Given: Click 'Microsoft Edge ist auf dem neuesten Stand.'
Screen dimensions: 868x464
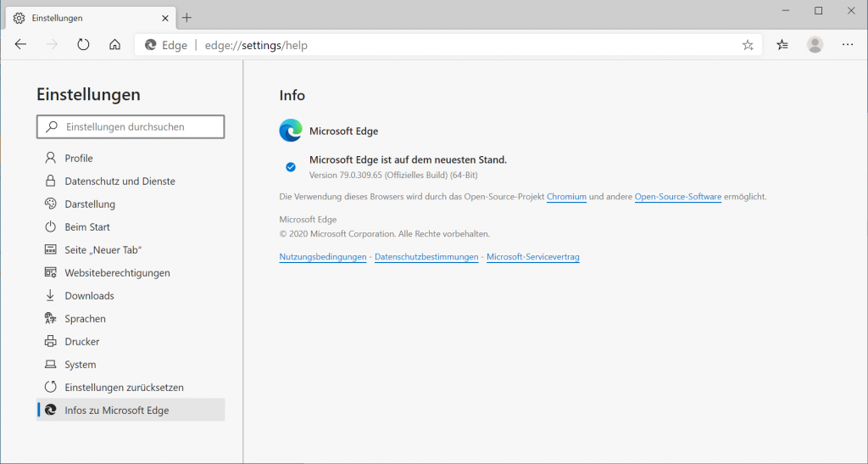Looking at the screenshot, I should (408, 160).
